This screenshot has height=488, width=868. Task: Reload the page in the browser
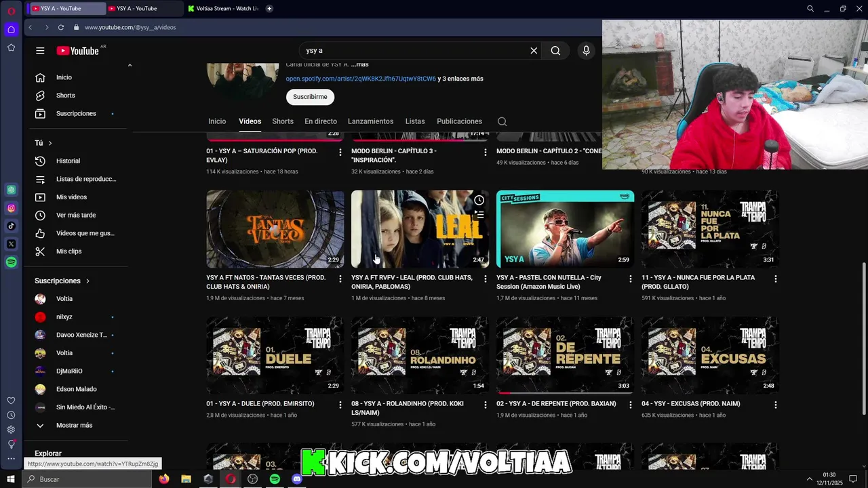click(x=61, y=27)
